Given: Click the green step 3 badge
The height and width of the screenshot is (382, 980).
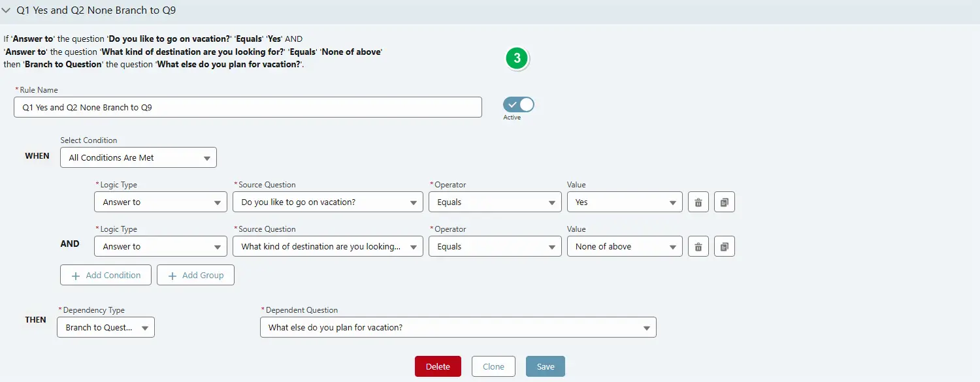Looking at the screenshot, I should (517, 57).
